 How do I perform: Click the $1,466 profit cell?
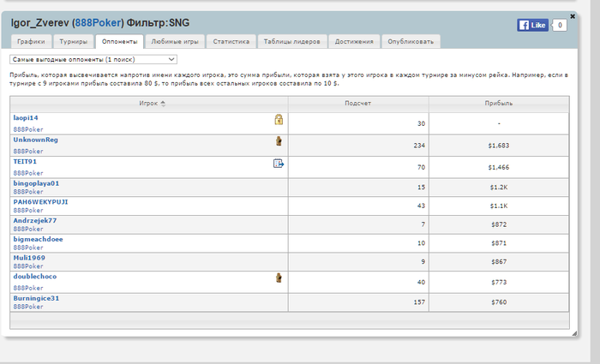click(499, 167)
